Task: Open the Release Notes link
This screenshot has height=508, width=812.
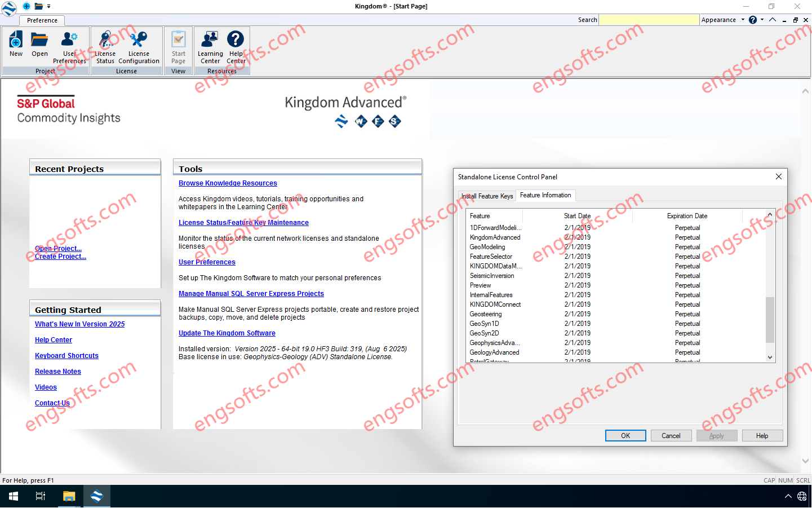Action: coord(58,372)
